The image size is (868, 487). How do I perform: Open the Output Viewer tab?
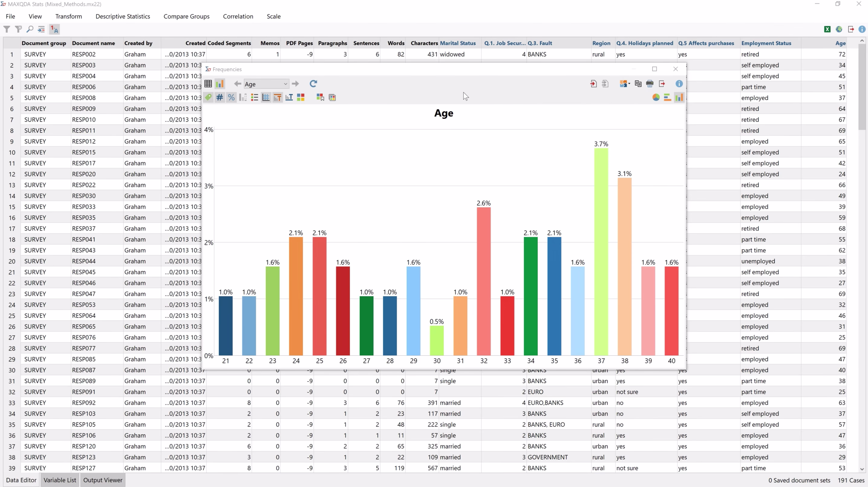103,480
